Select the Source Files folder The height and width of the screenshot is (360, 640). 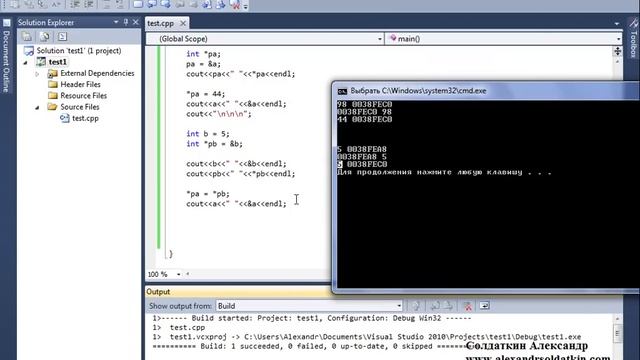[80, 107]
